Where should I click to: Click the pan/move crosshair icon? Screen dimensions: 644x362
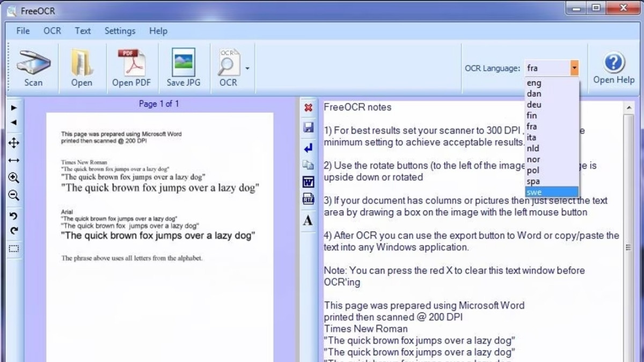pyautogui.click(x=13, y=143)
